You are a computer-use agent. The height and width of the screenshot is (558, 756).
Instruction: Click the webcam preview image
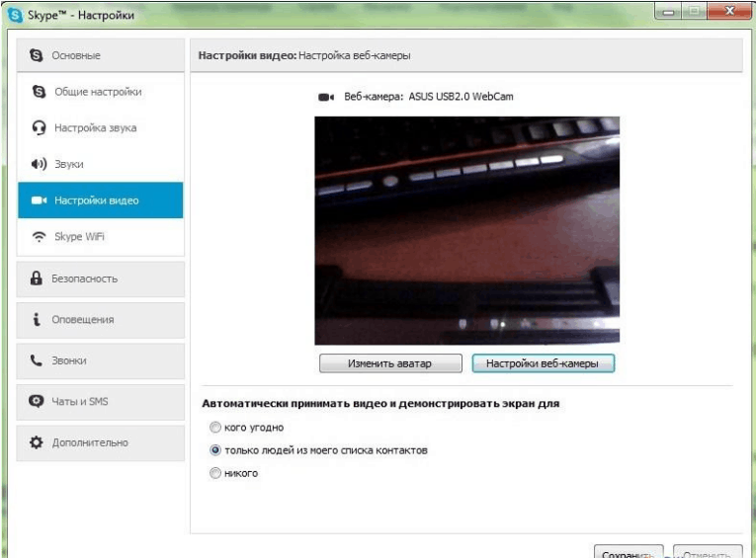click(466, 230)
